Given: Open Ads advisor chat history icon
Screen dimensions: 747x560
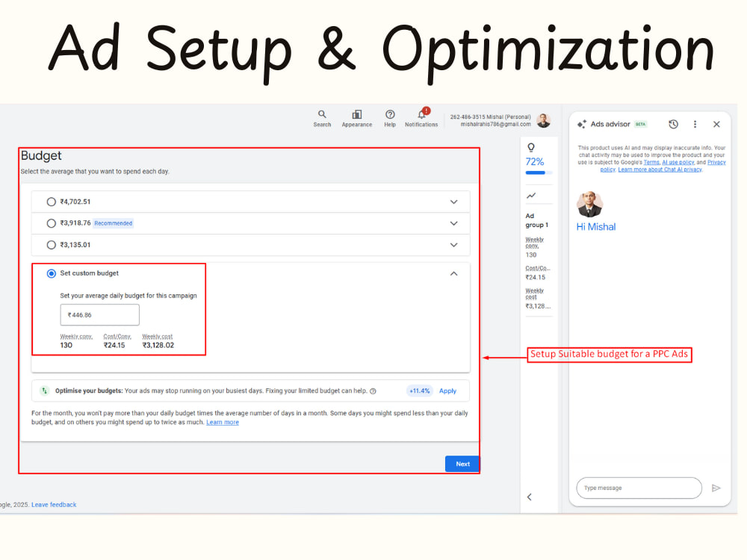Looking at the screenshot, I should [x=673, y=124].
